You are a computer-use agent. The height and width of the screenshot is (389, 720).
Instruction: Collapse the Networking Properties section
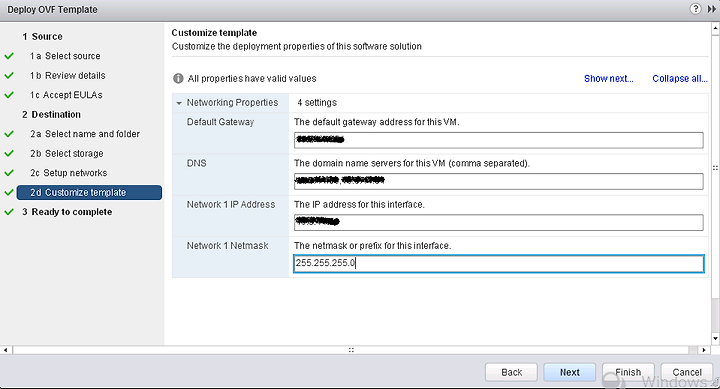179,103
